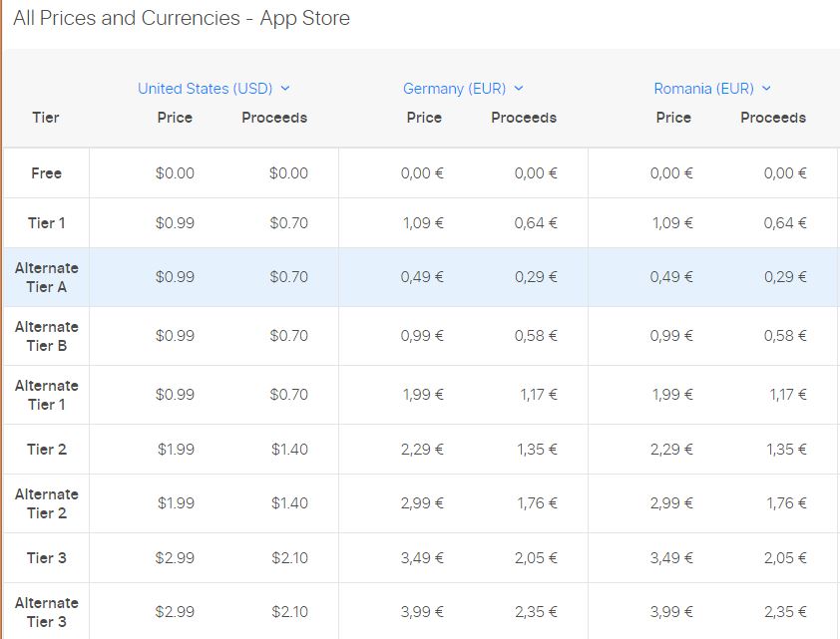840x639 pixels.
Task: Click Romania proceeds 0,00 € in Free row
Action: [785, 173]
